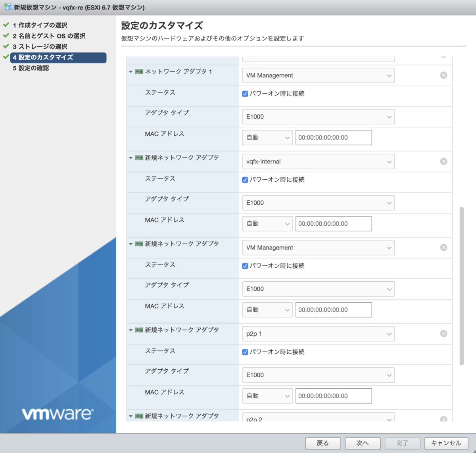Open the p2p 1 network dropdown
Screen dimensions: 476x453
[318, 334]
